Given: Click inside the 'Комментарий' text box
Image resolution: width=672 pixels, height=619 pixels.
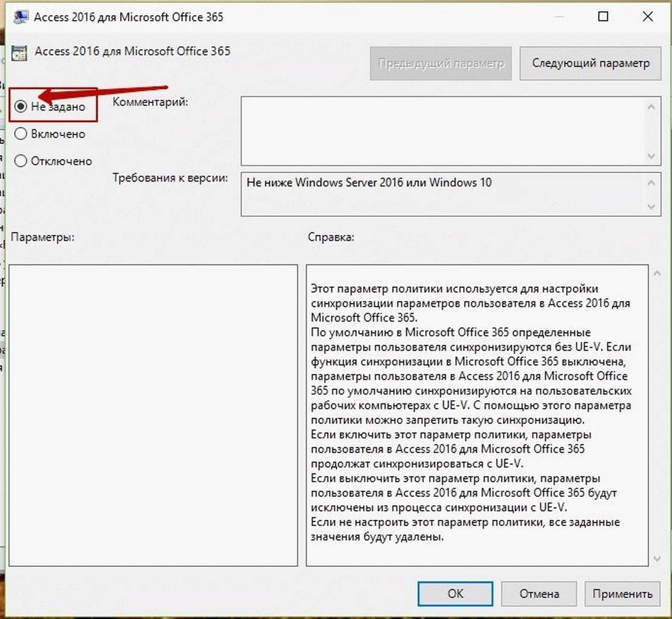Looking at the screenshot, I should click(x=442, y=131).
